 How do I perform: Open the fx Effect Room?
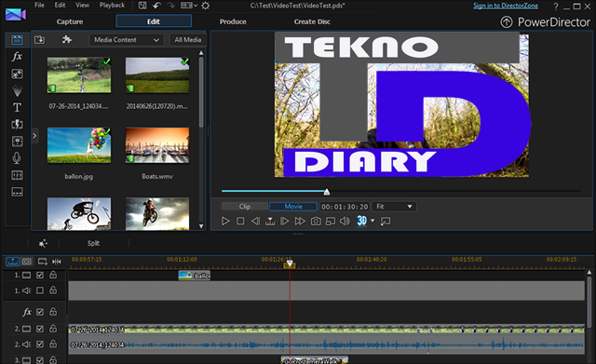[17, 57]
